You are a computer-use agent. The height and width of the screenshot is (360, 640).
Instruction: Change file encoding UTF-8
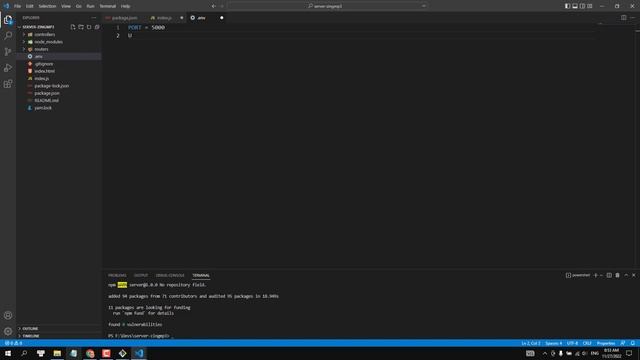[x=572, y=343]
